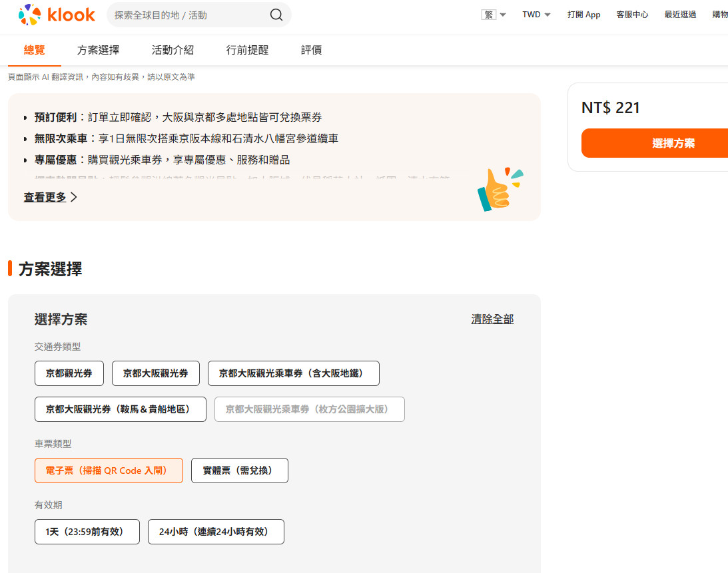Deselect 電子票 QR Code ticket type

coord(109,471)
